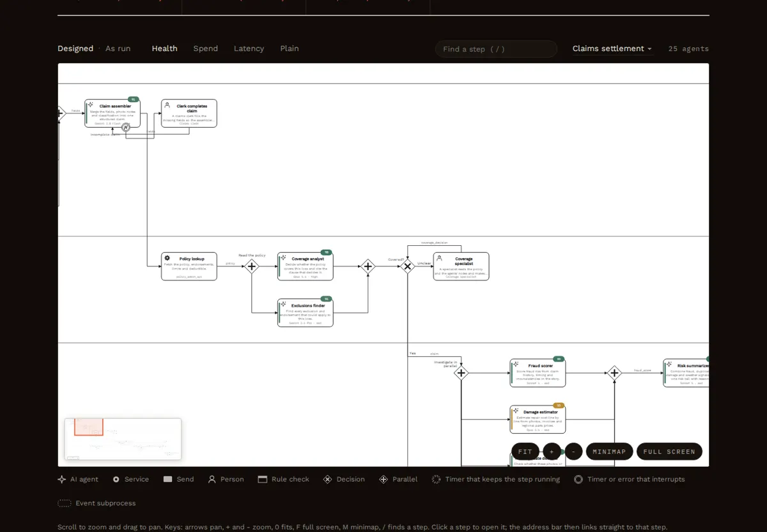
Task: Open the Damage estimator step
Action: [x=538, y=419]
